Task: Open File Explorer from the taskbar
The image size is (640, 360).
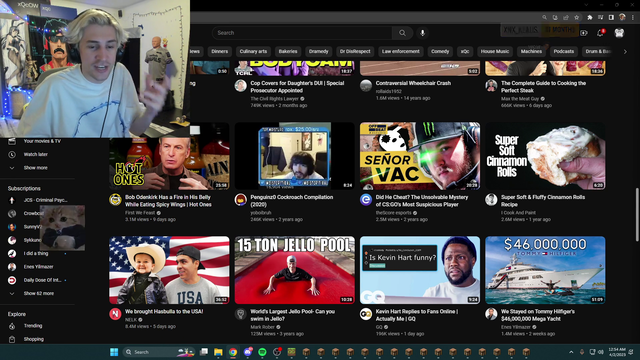Action: point(218,352)
